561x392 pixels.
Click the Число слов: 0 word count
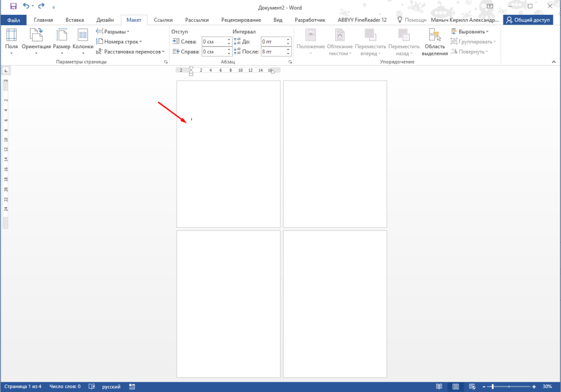tap(65, 387)
